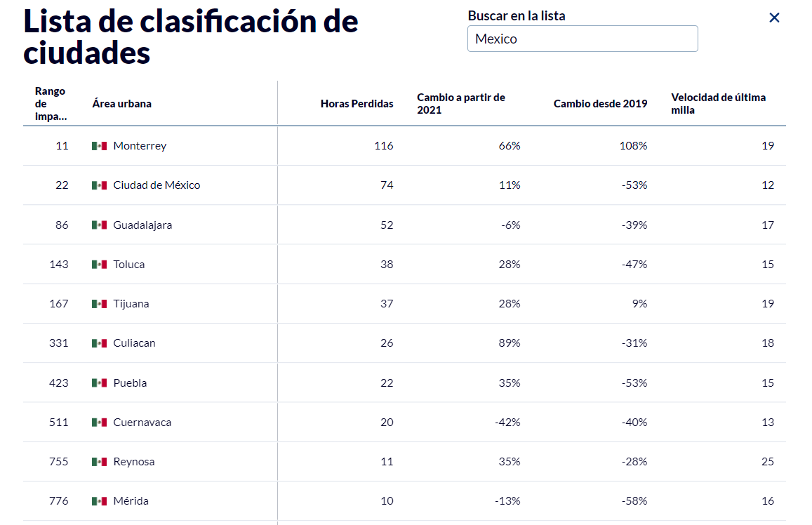Focus the 'Buscar en la lista' search field

583,39
